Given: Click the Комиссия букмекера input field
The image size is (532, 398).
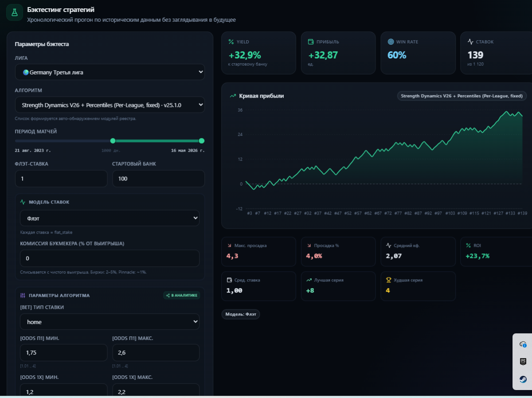Looking at the screenshot, I should [x=110, y=258].
